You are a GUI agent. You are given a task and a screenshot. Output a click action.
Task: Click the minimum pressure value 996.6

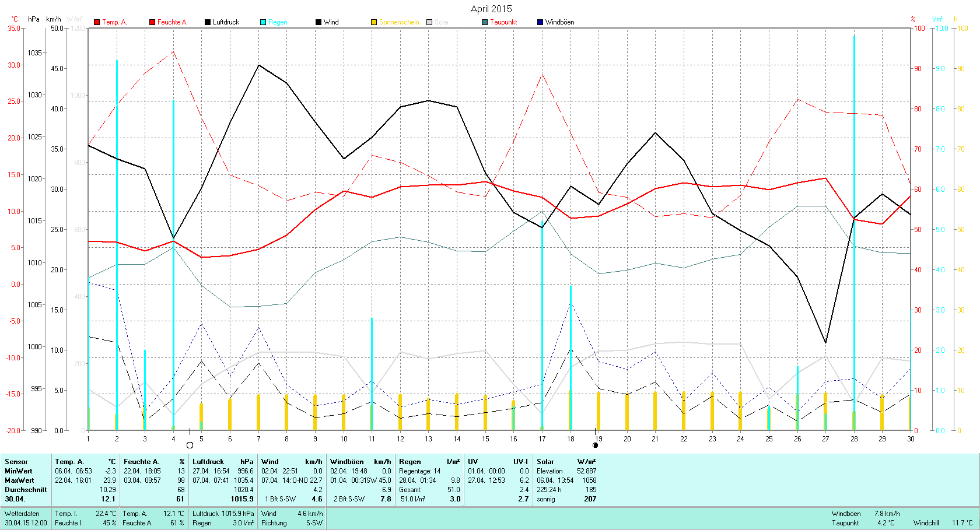[246, 471]
